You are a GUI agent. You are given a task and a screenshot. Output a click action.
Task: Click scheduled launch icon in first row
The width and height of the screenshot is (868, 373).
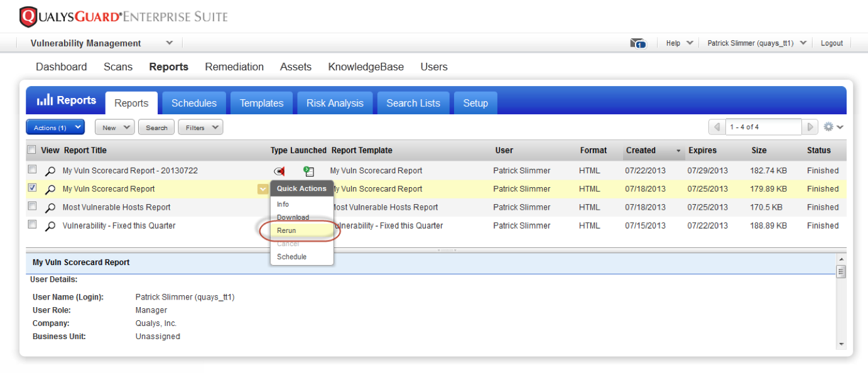point(308,171)
